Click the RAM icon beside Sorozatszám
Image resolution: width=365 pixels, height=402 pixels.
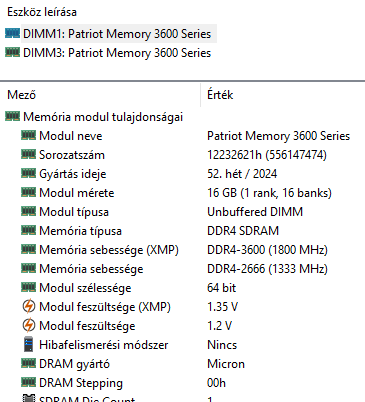point(29,154)
